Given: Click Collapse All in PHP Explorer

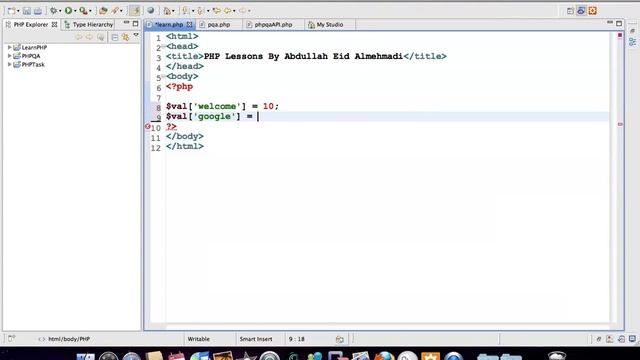Looking at the screenshot, I should [x=115, y=38].
